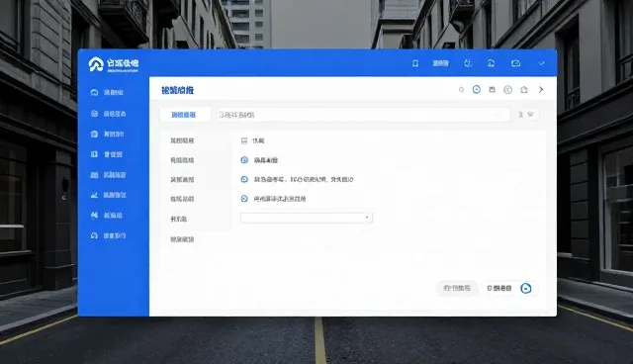The width and height of the screenshot is (633, 364).
Task: Click into the long search input field
Action: (363, 115)
